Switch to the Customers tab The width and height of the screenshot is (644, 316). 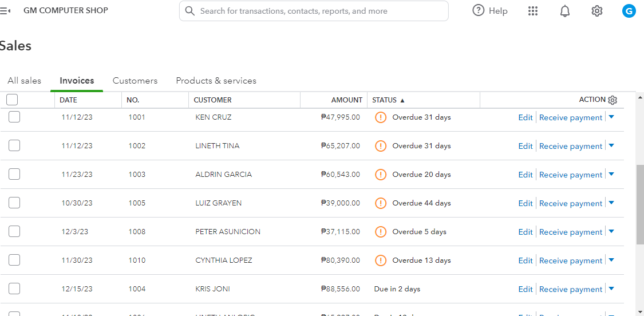[x=135, y=81]
